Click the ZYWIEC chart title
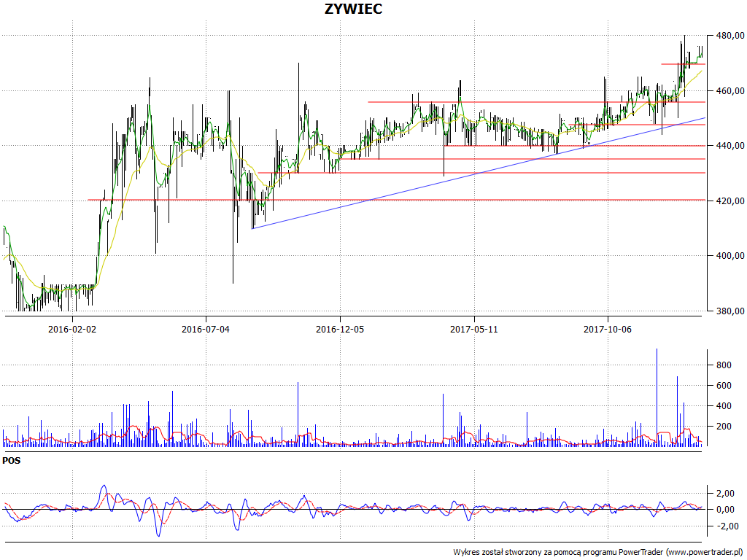Screen dimensions: 747x560 353,9
